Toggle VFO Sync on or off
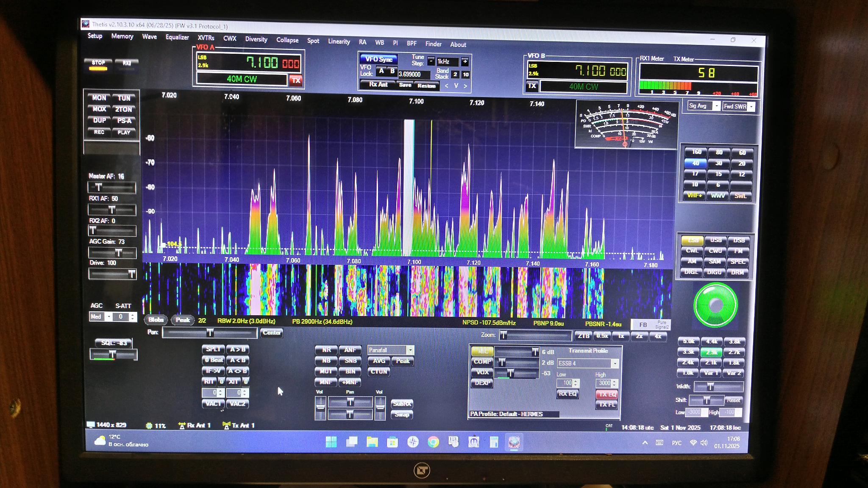Viewport: 868px width, 488px height. [x=378, y=59]
